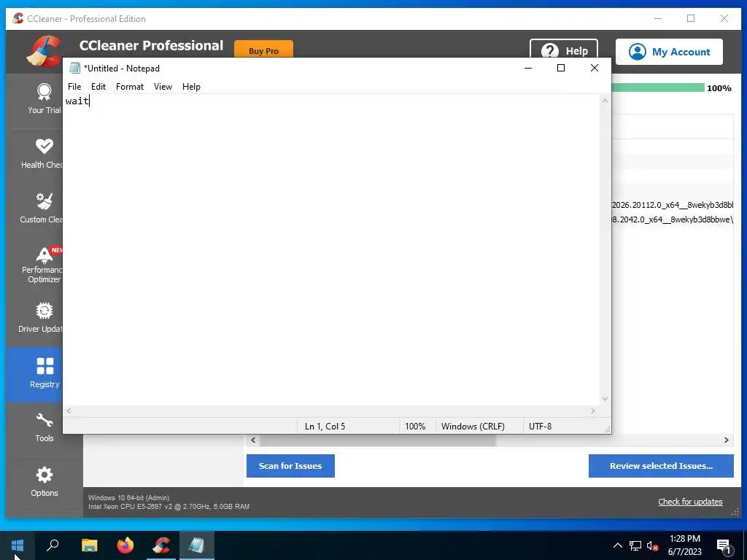Open Notepad View menu
The image size is (747, 560).
coord(163,87)
